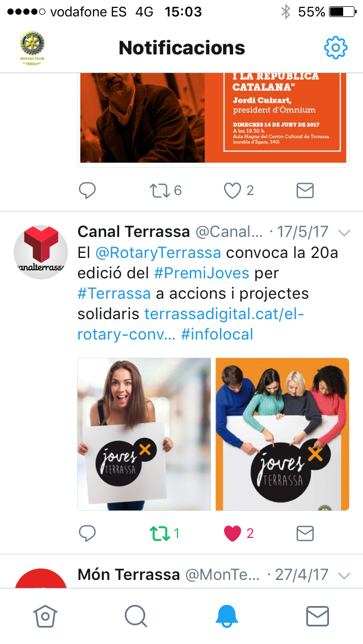This screenshot has width=363, height=644.
Task: Reply to the Canal Terrassa tweet
Action: [x=87, y=533]
